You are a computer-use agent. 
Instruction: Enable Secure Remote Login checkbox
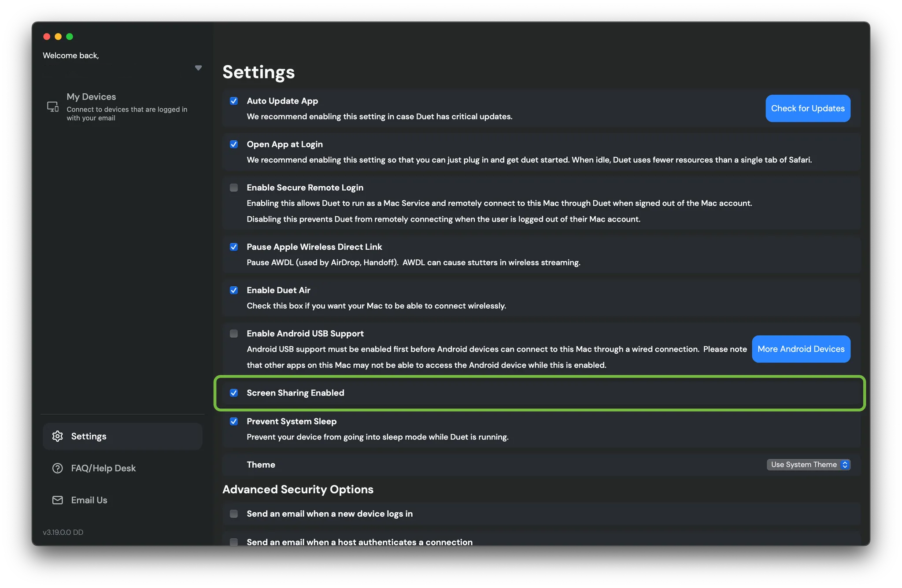coord(234,188)
